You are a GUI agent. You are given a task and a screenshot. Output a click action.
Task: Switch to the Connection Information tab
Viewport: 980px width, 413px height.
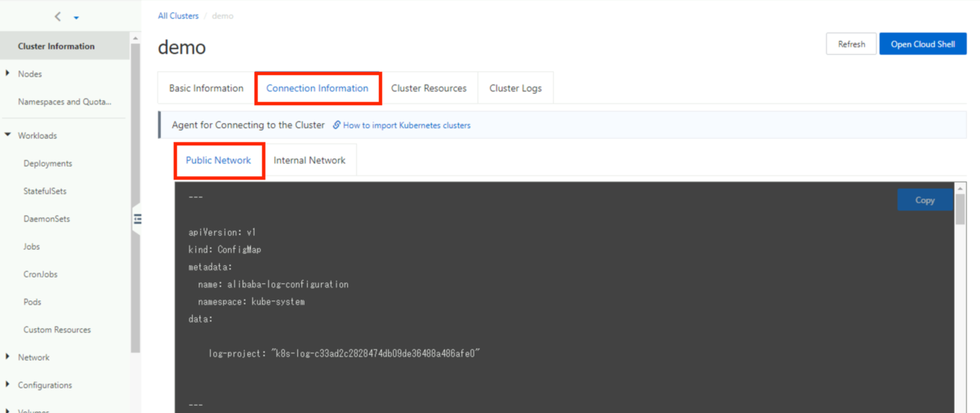tap(318, 88)
